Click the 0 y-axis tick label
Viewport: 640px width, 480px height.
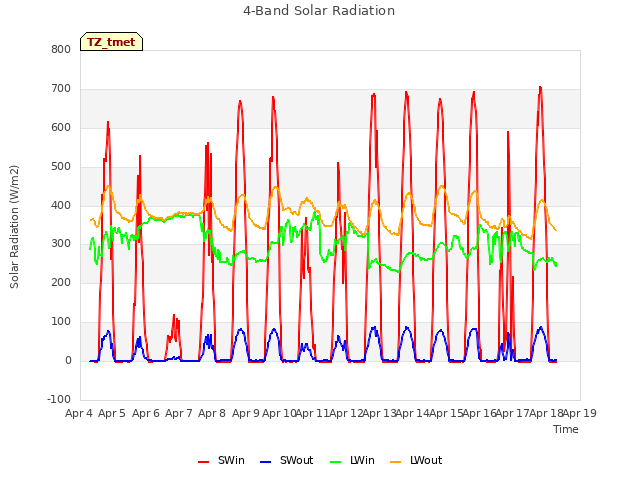click(x=68, y=360)
